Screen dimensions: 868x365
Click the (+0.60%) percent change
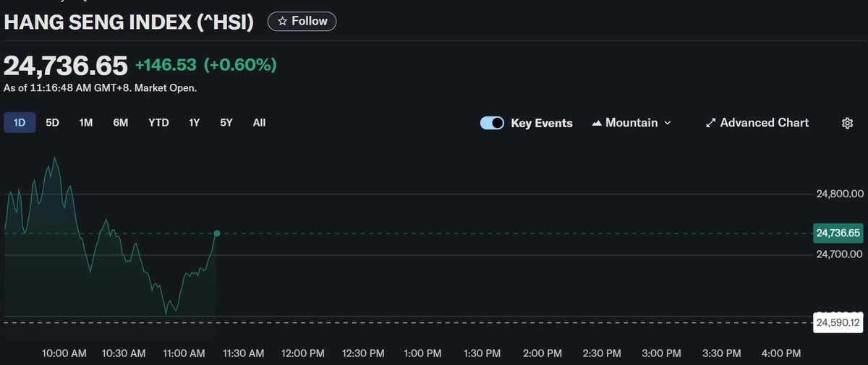pos(240,65)
